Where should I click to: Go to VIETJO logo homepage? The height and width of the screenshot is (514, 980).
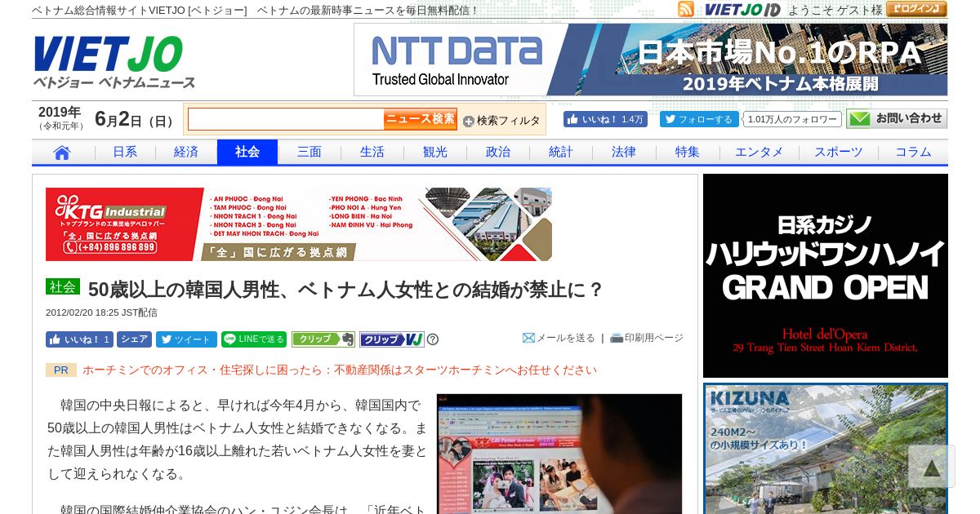point(114,62)
